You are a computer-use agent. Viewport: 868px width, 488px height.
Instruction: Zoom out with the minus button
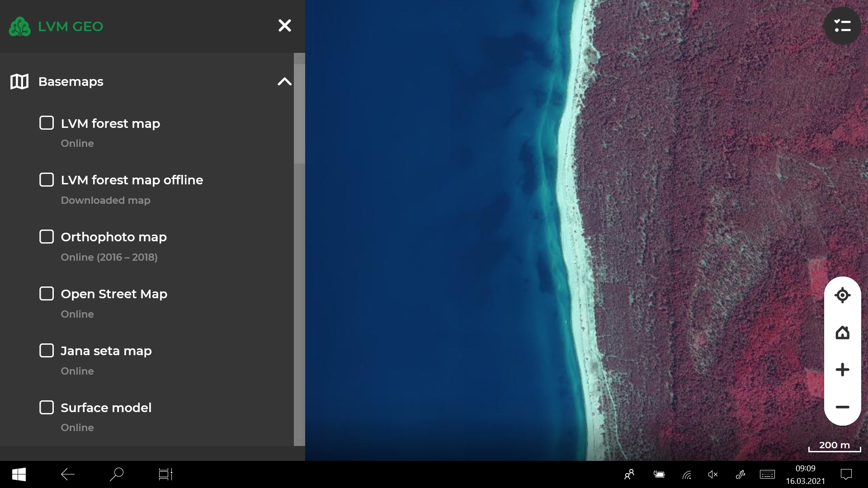pos(842,407)
